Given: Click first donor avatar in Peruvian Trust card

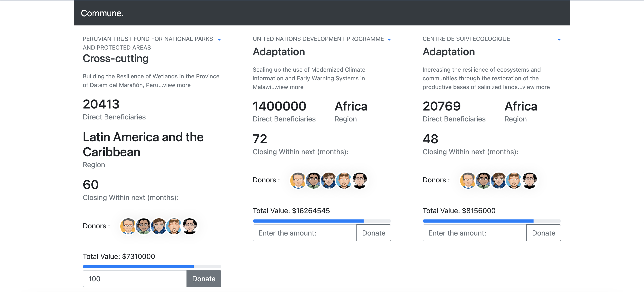Looking at the screenshot, I should pos(128,226).
